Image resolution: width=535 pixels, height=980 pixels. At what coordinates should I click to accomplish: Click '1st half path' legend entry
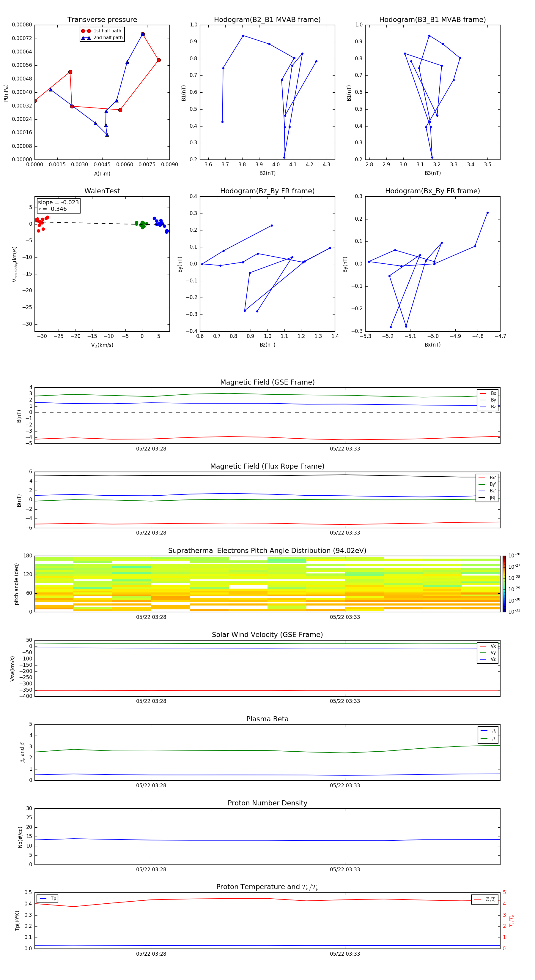[101, 31]
